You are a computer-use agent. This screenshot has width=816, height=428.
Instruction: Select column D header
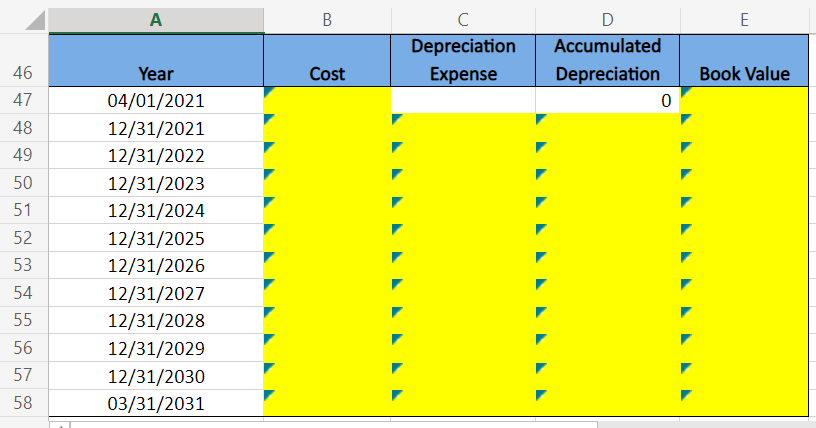[607, 20]
